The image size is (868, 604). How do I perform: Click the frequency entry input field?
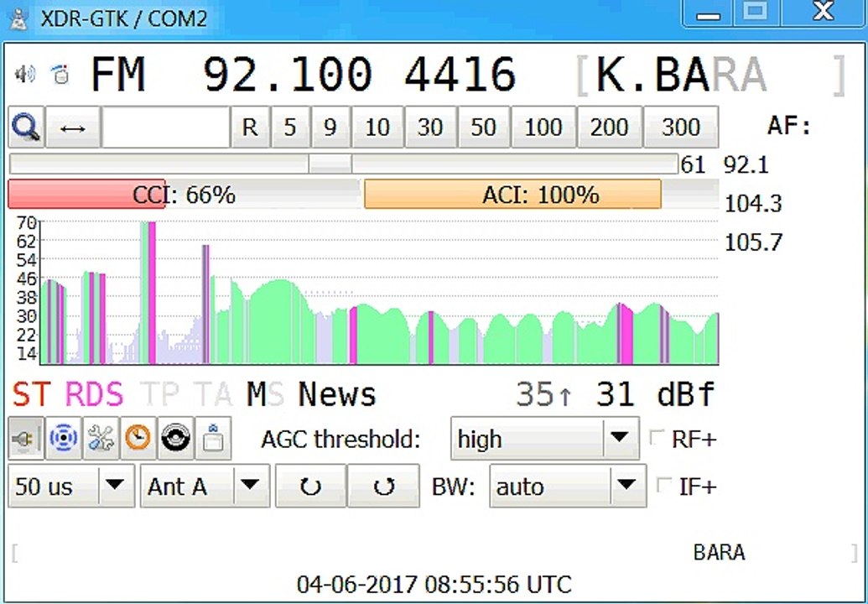pos(166,128)
